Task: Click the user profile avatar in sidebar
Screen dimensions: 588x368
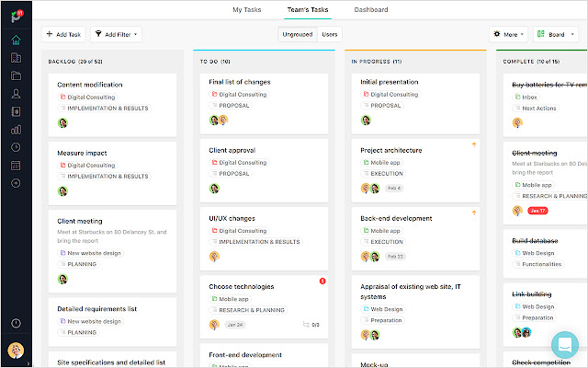Action: (16, 351)
